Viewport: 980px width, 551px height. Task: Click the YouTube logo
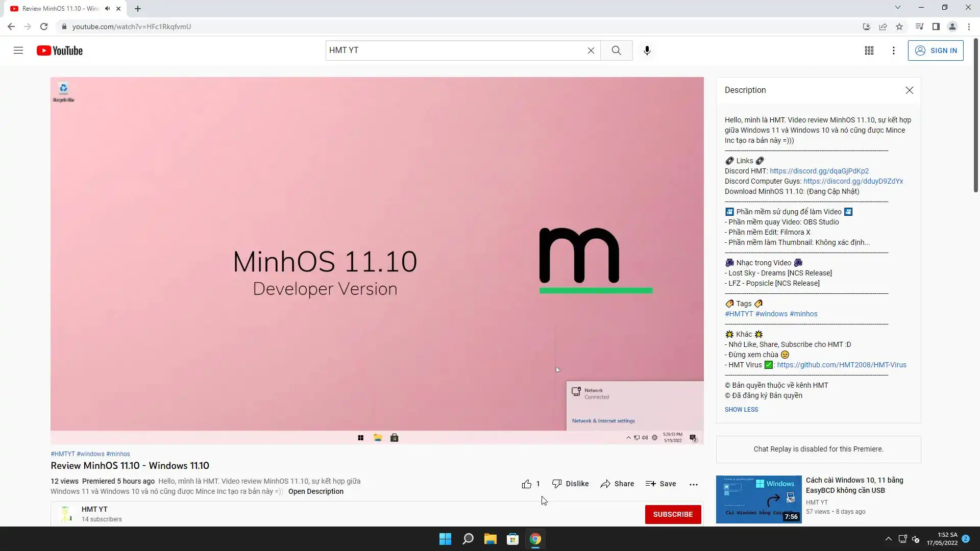[60, 51]
